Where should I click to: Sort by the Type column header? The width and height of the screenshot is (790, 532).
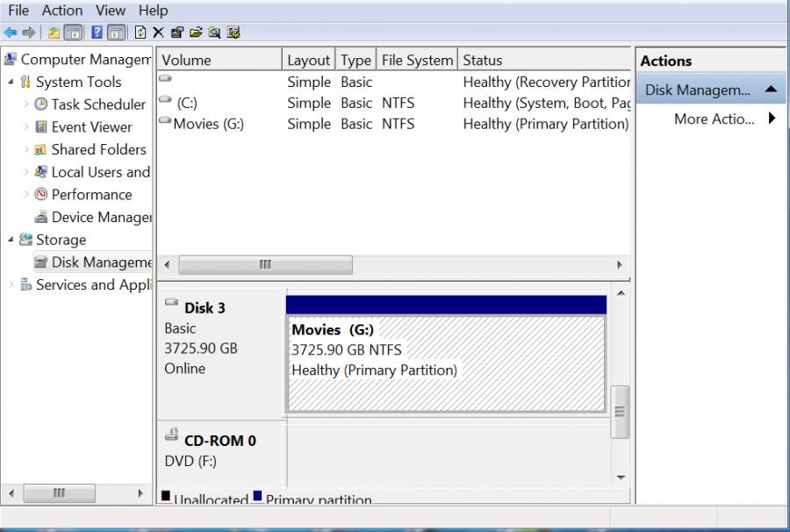355,60
